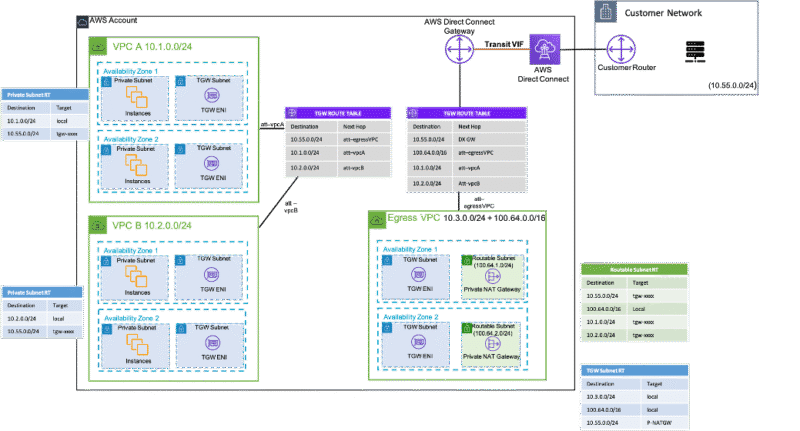Click green lock icon of Routable Subnet 100.64.1.0/24

[x=466, y=261]
